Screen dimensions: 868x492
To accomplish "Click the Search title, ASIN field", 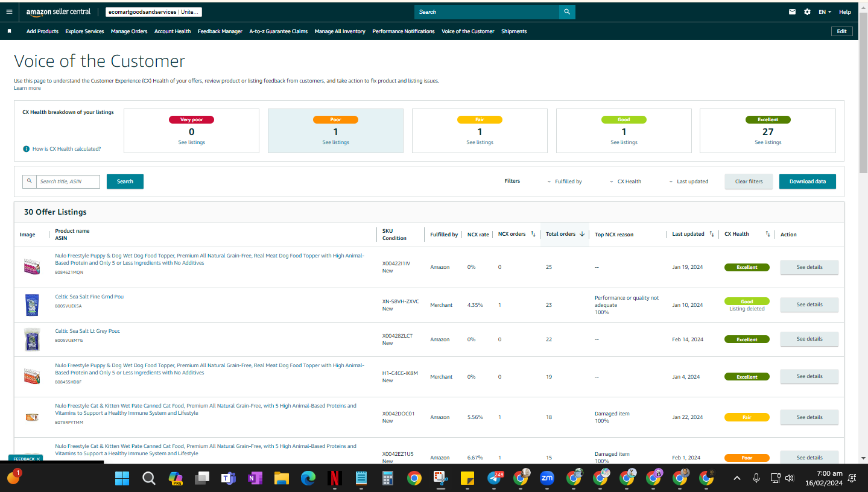I will 68,181.
